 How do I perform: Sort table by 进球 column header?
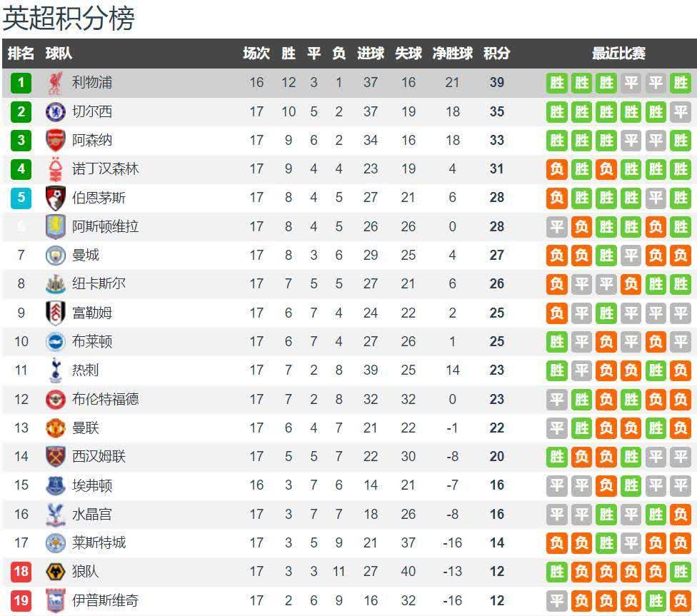coord(371,54)
